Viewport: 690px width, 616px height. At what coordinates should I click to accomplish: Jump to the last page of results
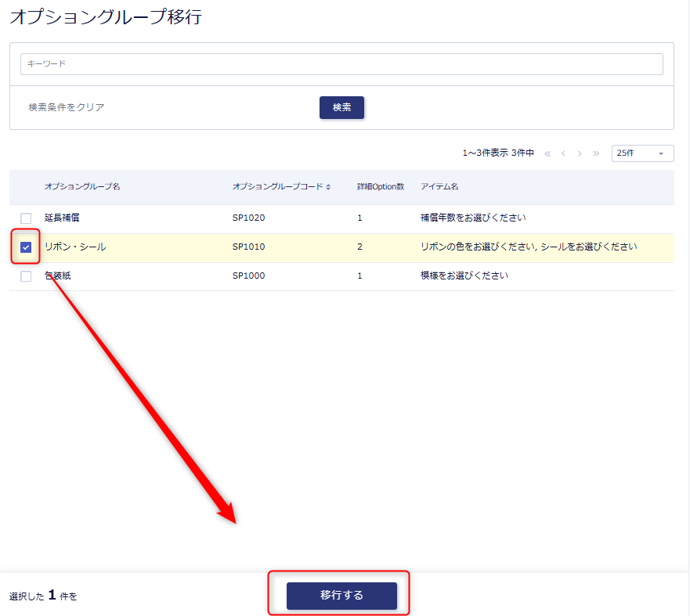(x=596, y=153)
